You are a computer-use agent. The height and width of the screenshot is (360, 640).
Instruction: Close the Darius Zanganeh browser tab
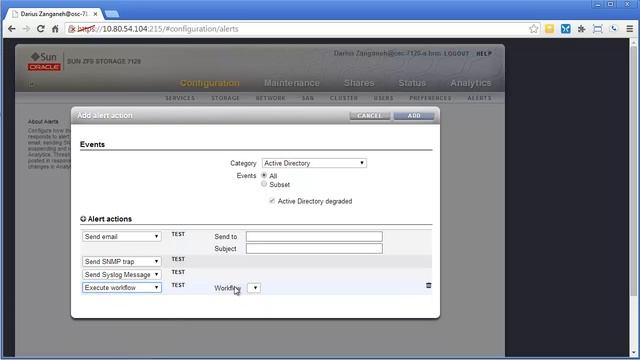click(x=95, y=14)
